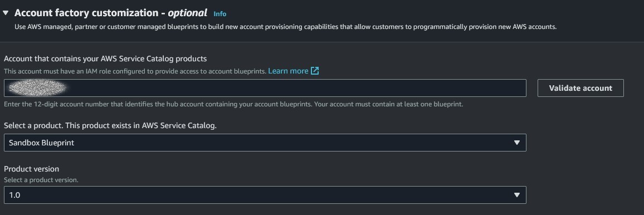Click the Validate account button

(580, 88)
